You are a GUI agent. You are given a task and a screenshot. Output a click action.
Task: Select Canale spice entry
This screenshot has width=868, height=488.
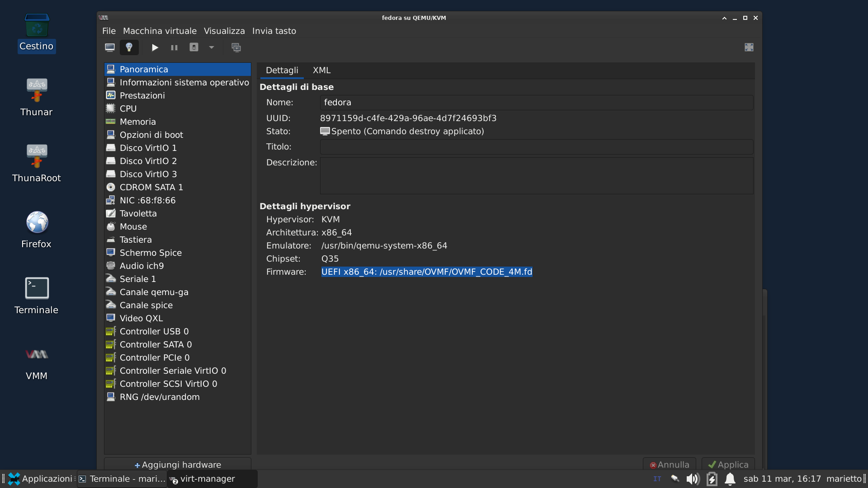[x=178, y=305]
